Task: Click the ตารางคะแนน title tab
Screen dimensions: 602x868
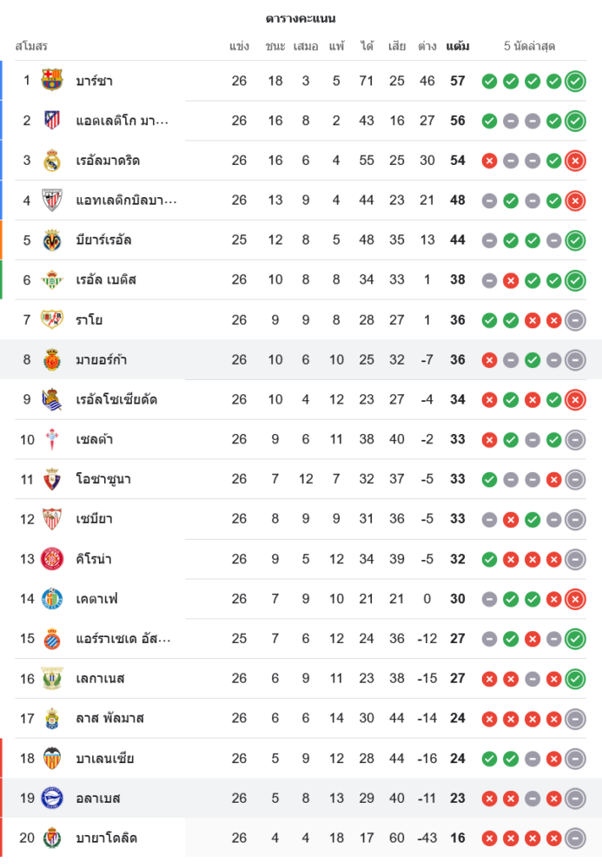Action: pos(301,18)
